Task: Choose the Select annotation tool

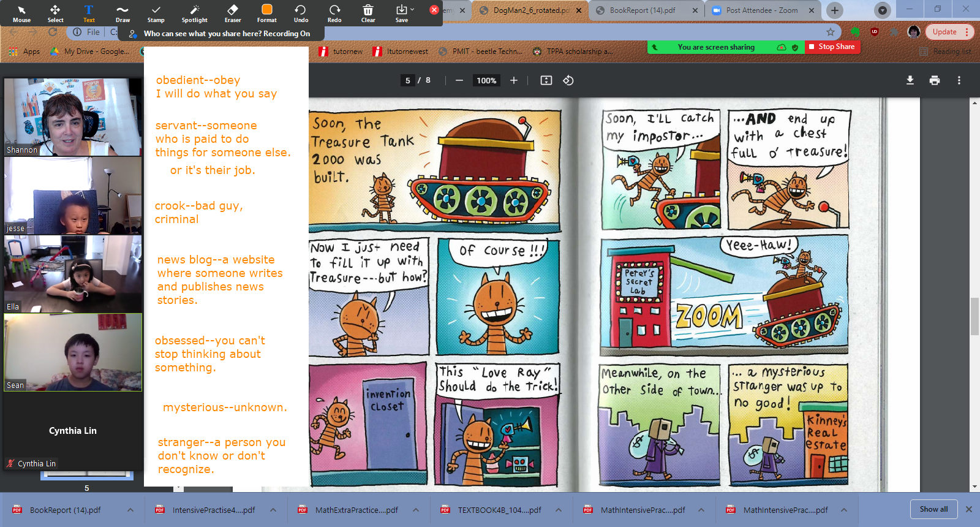Action: (55, 13)
